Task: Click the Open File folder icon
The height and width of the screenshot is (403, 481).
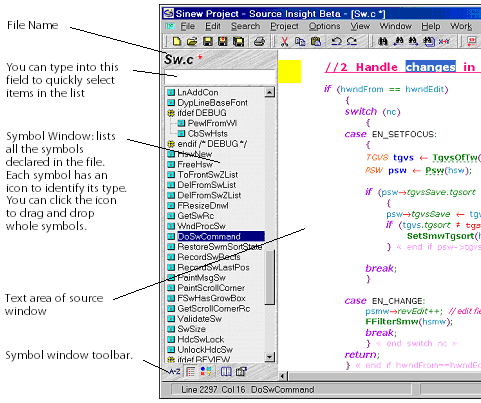Action: [x=192, y=41]
